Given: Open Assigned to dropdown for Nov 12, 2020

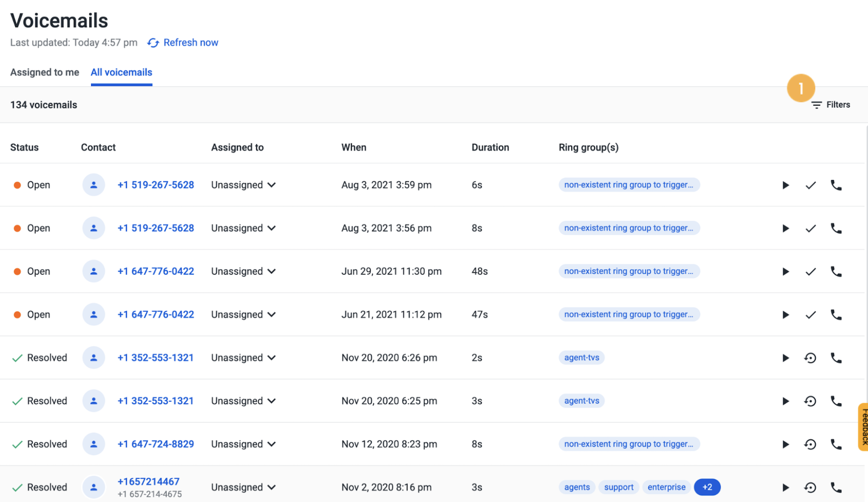Looking at the screenshot, I should tap(244, 444).
